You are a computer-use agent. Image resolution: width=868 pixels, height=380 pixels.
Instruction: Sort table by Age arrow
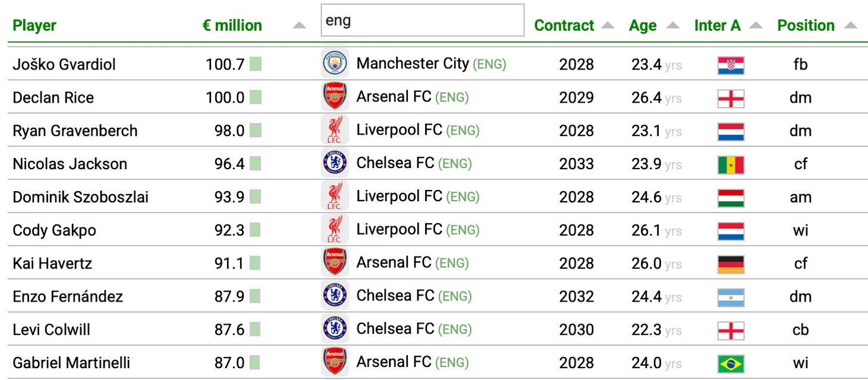click(x=673, y=26)
